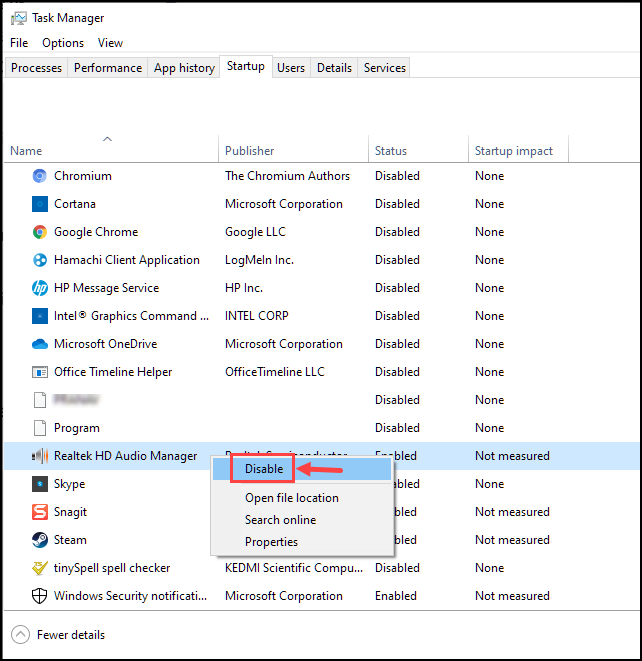The height and width of the screenshot is (661, 642).
Task: Sort by the Name column header
Action: click(x=26, y=151)
